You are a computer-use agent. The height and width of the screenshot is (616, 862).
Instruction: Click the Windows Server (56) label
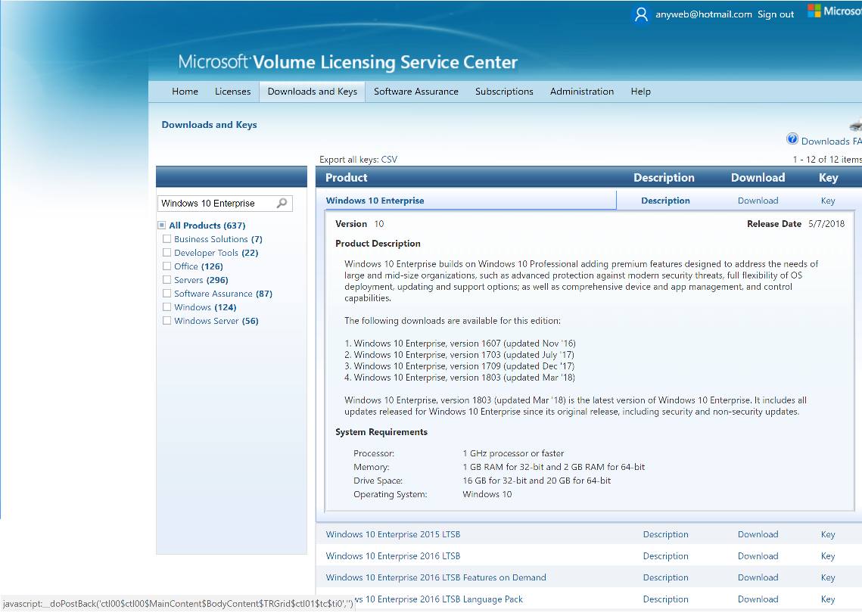pyautogui.click(x=216, y=320)
